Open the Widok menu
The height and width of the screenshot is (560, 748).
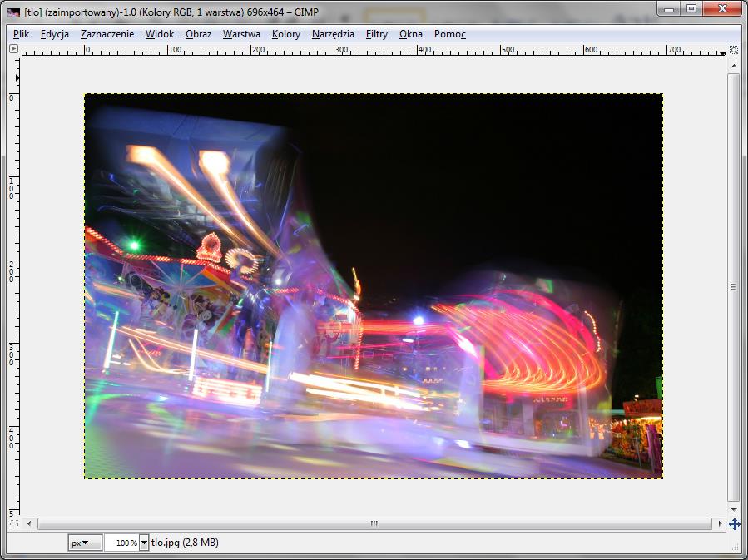coord(160,34)
